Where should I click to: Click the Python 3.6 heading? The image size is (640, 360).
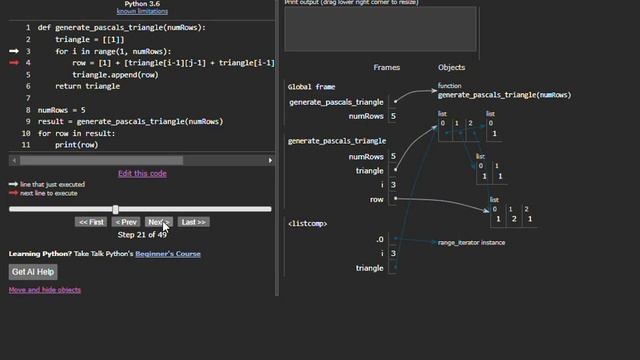[x=142, y=4]
